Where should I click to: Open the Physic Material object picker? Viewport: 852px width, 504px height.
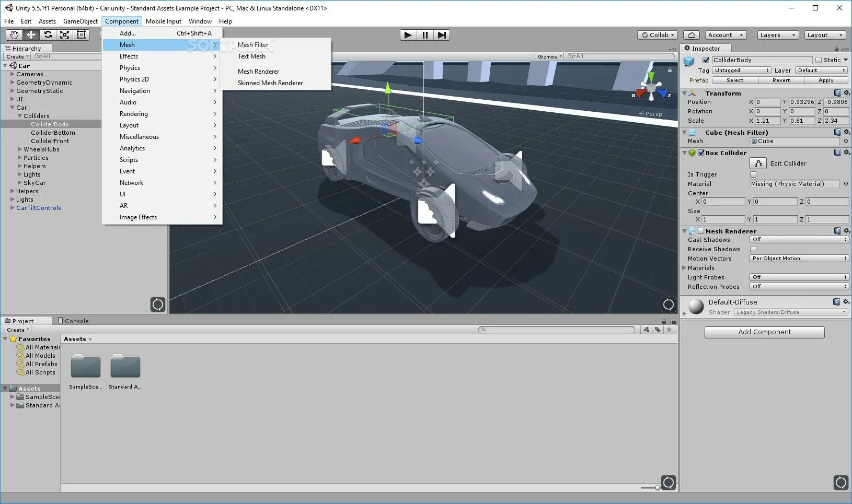pos(846,184)
